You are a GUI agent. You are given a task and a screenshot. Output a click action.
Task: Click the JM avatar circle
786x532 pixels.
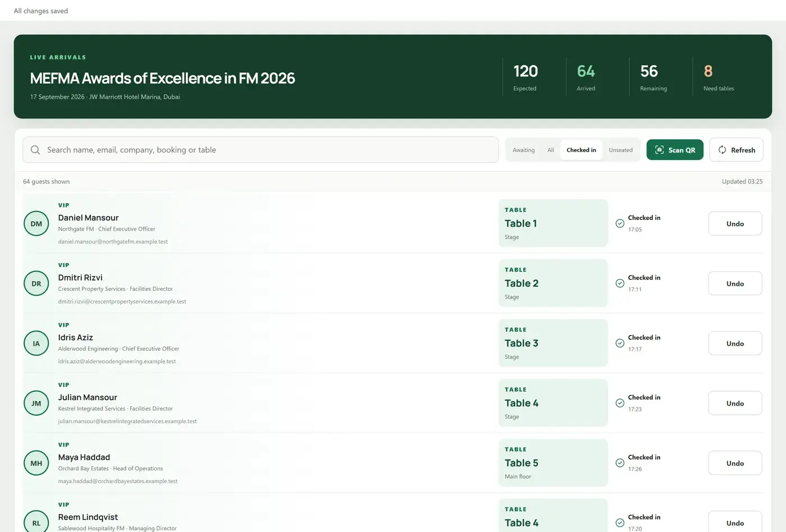[x=36, y=403]
